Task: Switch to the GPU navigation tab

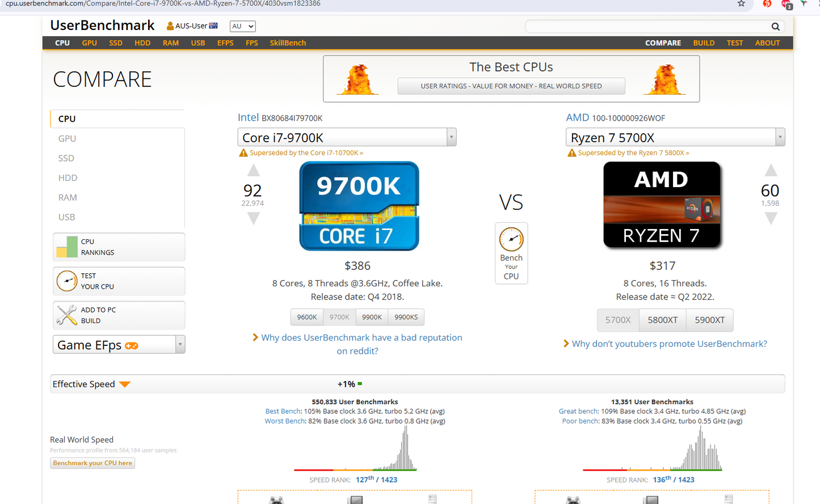Action: pyautogui.click(x=89, y=43)
